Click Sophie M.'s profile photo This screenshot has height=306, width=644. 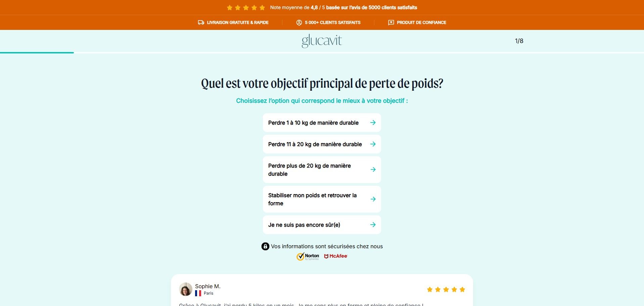tap(185, 289)
